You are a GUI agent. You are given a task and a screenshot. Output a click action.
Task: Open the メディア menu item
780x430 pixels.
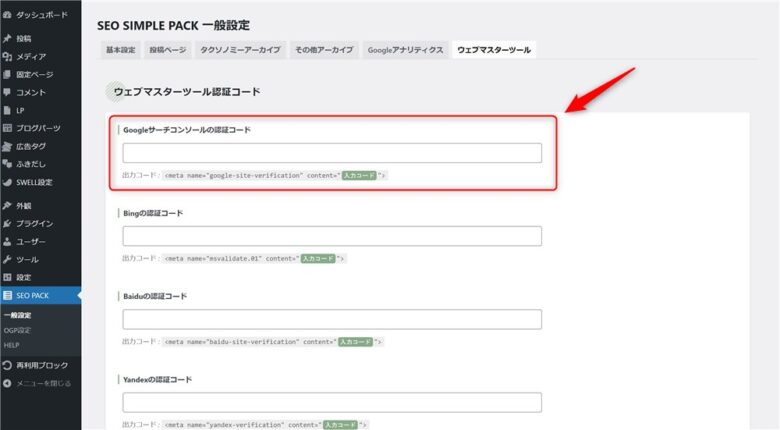(31, 57)
